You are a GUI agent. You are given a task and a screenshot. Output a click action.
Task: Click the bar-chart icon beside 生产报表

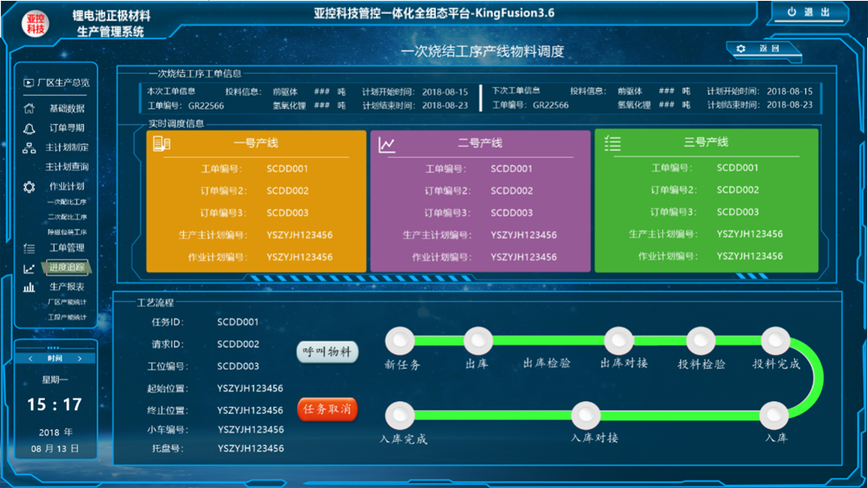[x=29, y=287]
